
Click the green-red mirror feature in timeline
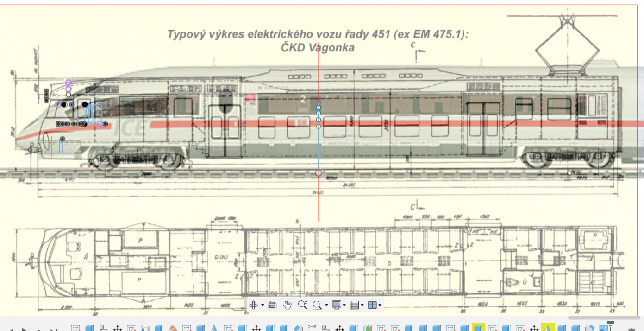[367, 328]
